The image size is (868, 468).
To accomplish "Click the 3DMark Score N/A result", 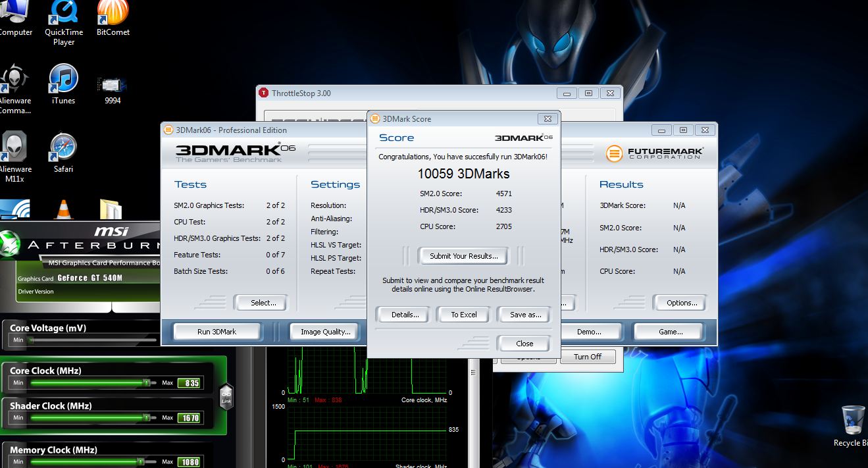I will click(679, 205).
